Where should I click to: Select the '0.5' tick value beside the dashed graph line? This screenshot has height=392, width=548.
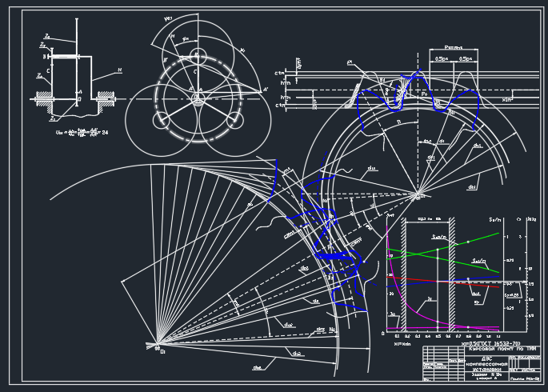point(510,284)
